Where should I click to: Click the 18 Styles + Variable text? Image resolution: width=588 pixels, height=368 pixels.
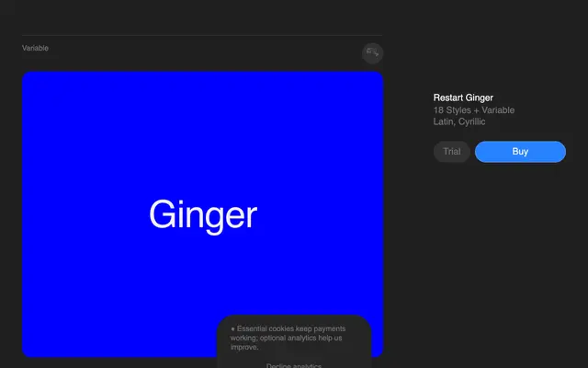(474, 110)
